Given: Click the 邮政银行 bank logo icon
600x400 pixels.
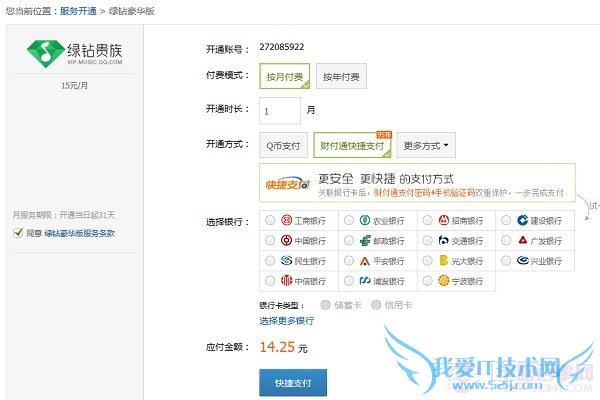Looking at the screenshot, I should tap(365, 240).
